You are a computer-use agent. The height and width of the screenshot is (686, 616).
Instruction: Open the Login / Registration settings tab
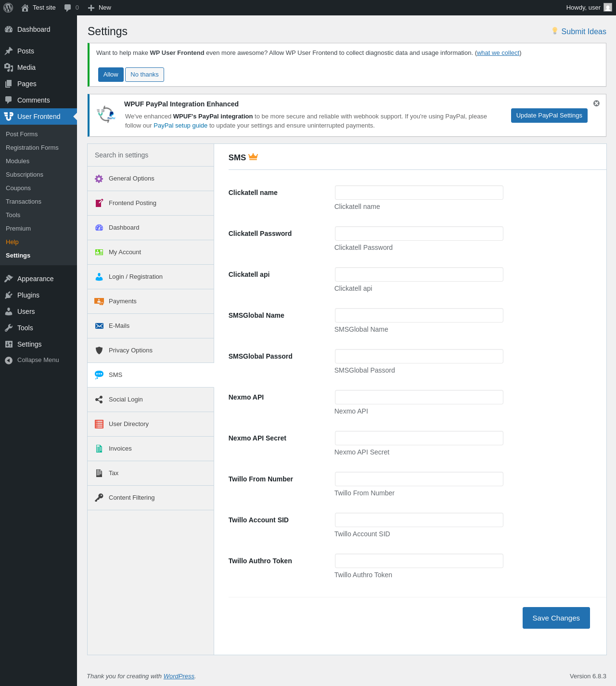151,277
